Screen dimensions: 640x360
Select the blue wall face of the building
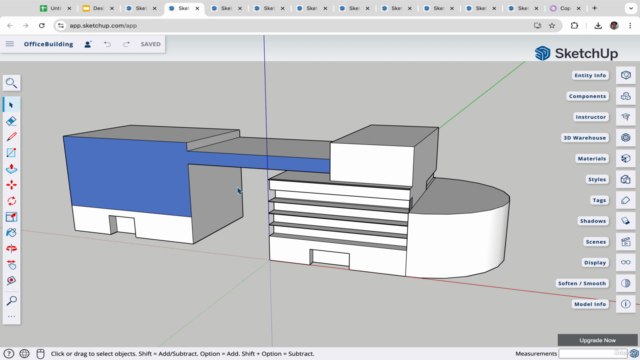click(x=127, y=176)
